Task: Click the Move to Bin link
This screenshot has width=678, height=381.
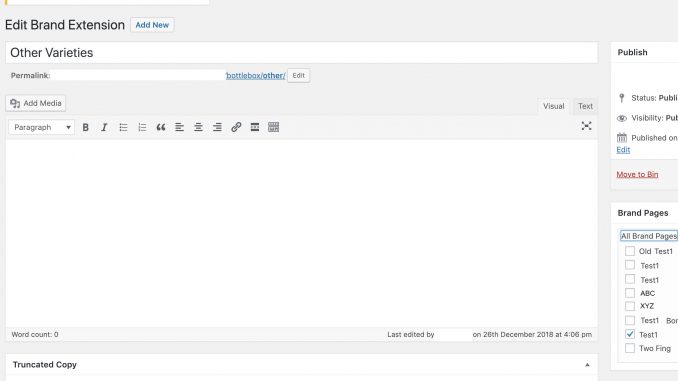Action: (x=637, y=174)
